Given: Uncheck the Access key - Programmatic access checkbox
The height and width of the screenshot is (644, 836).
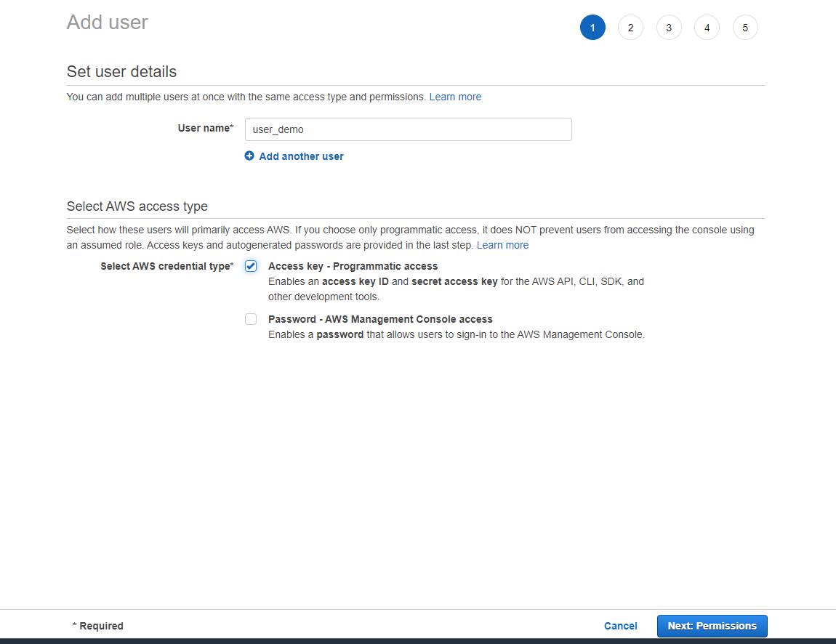Looking at the screenshot, I should (250, 266).
